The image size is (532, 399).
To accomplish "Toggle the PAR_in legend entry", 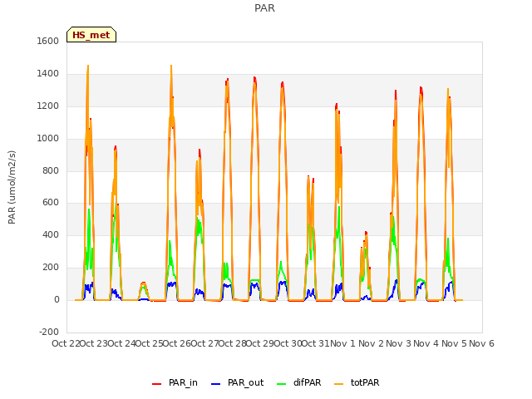I will coord(175,382).
